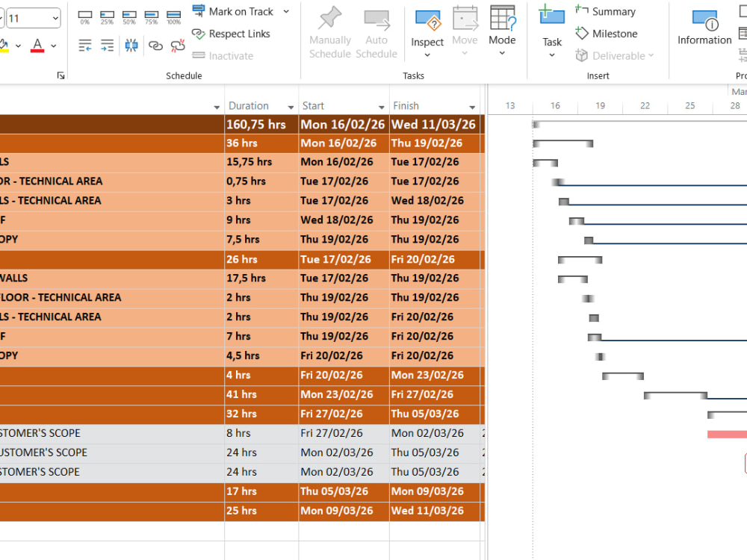Expand the Mode dropdown chevron
Image resolution: width=747 pixels, height=560 pixels.
(502, 53)
